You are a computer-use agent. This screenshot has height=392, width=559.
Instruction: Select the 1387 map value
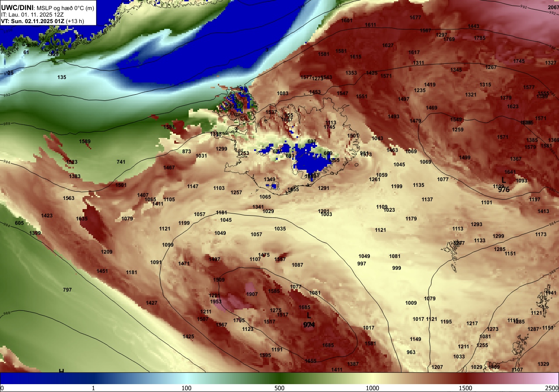point(353,364)
